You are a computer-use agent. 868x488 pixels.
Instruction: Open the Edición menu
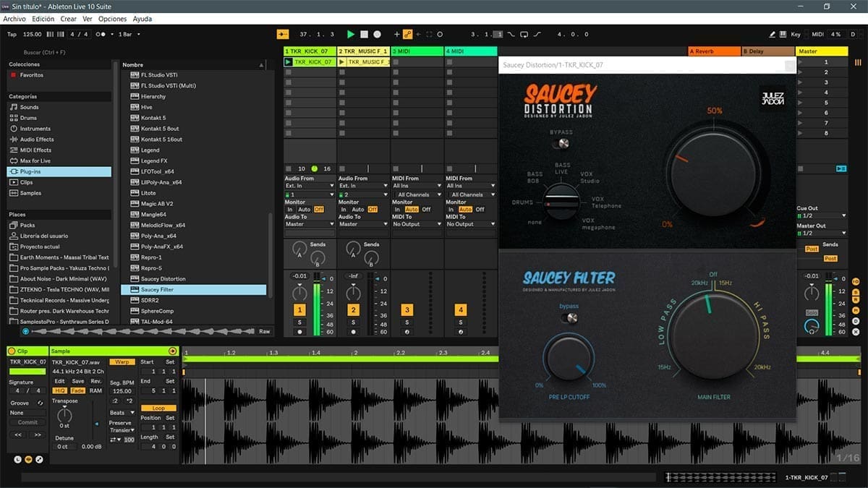(43, 19)
